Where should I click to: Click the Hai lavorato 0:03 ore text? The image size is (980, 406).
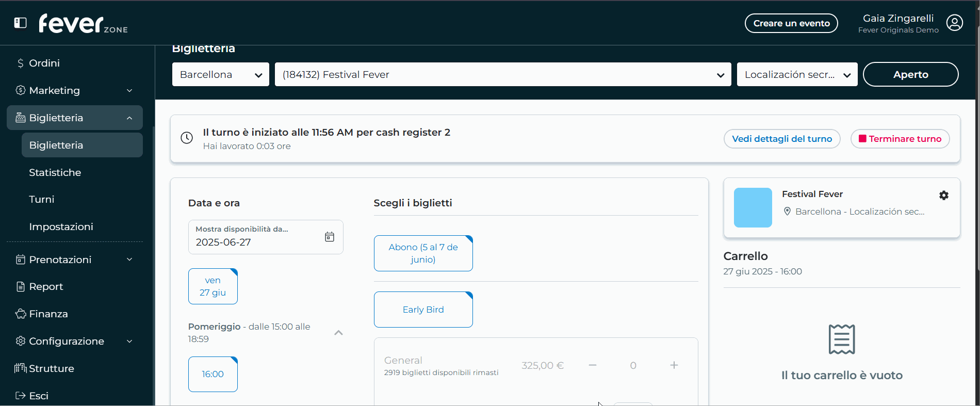[247, 146]
